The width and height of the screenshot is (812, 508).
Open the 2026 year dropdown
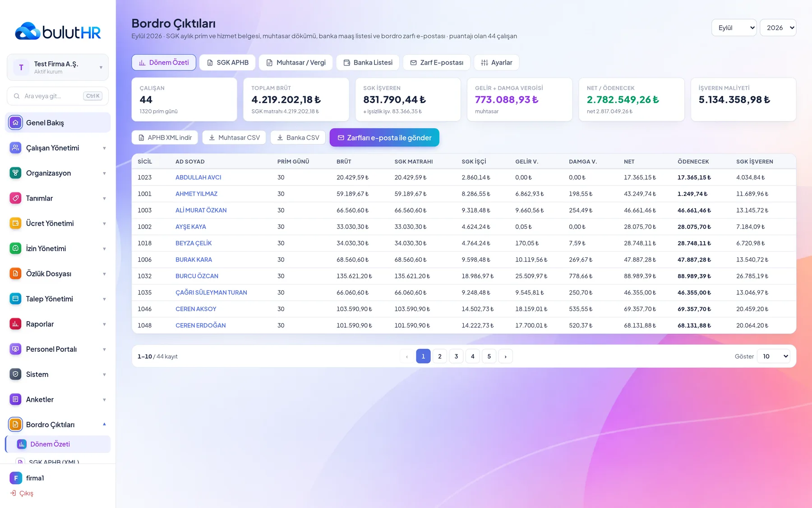[778, 28]
